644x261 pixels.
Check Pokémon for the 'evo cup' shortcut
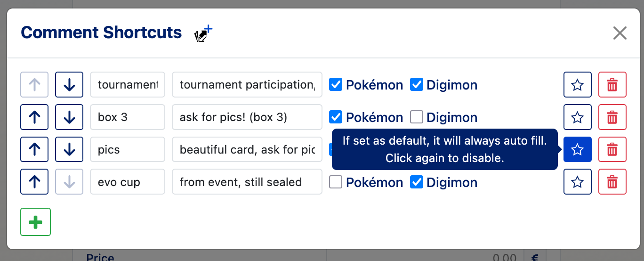tap(335, 182)
